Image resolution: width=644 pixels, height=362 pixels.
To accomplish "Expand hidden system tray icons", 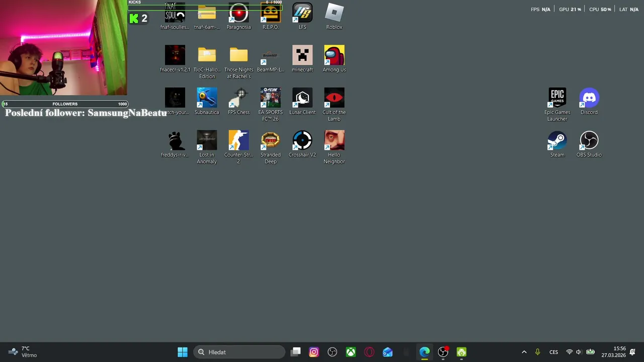I will [x=524, y=352].
